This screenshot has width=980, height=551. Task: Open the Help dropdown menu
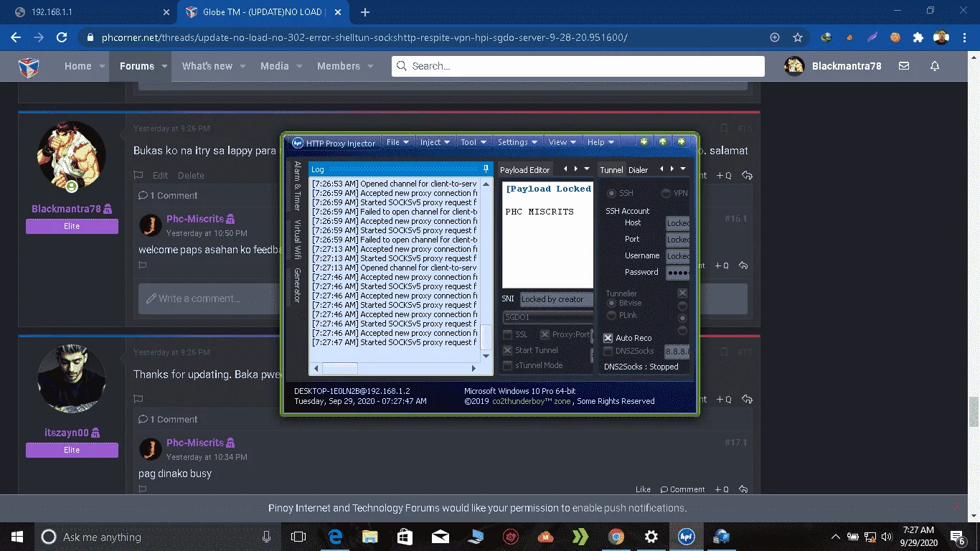pos(601,142)
